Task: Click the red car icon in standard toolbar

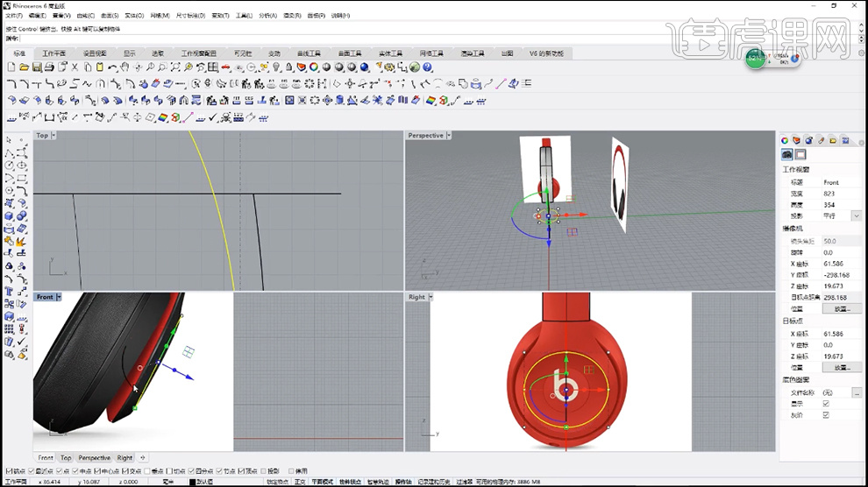Action: [226, 67]
